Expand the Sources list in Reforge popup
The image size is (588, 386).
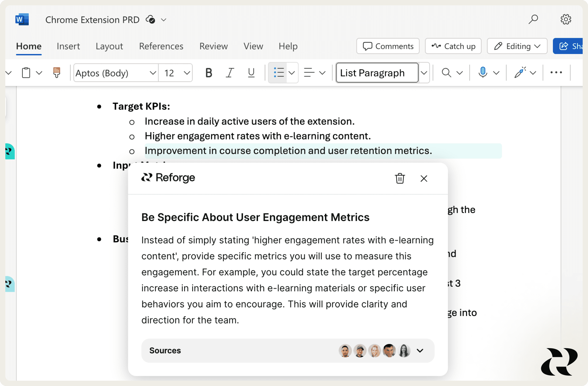[420, 351]
